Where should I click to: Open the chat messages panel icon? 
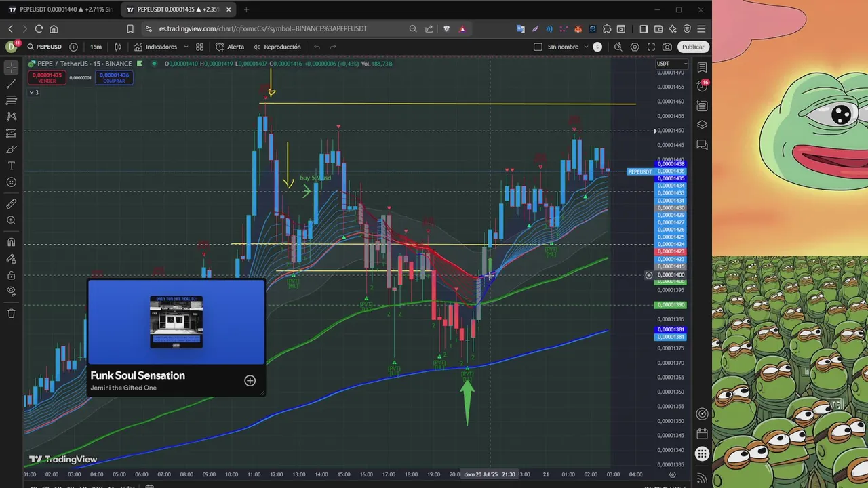pyautogui.click(x=702, y=145)
